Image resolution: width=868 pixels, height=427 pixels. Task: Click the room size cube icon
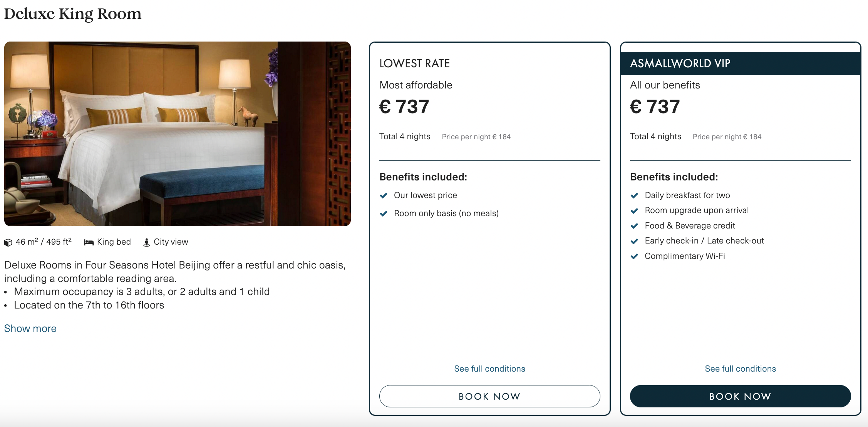[x=8, y=242]
